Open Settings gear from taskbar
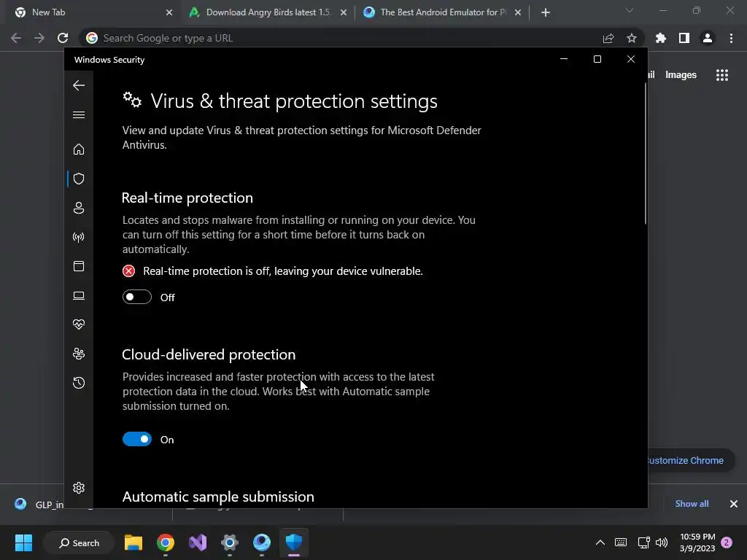Viewport: 747px width, 560px height. pyautogui.click(x=230, y=542)
